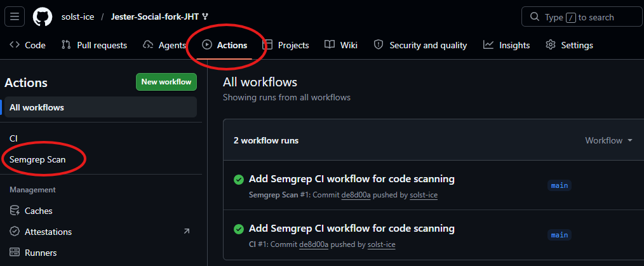Click the Wiki book icon
Viewport: 644px width, 266px height.
point(330,44)
